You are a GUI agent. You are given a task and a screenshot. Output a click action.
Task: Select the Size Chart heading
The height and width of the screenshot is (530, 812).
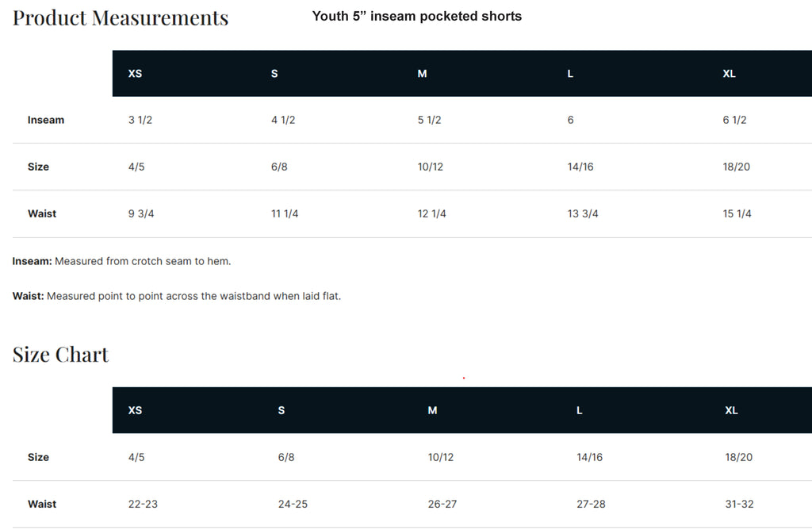(60, 355)
